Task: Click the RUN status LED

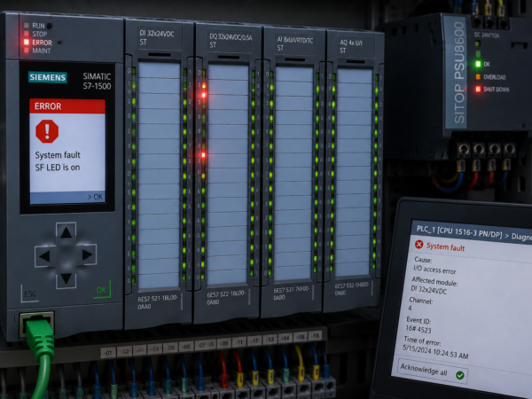Action: tap(27, 26)
